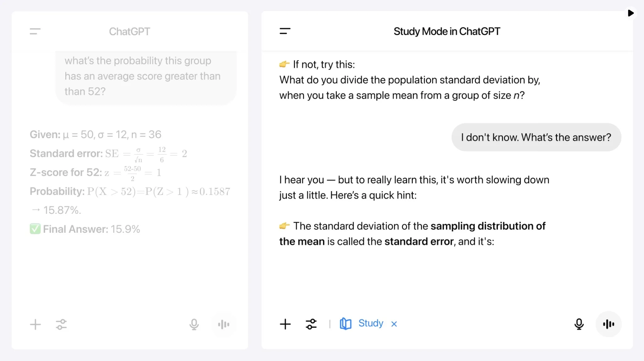The image size is (644, 361).
Task: Open the hamburger menu in Study Mode panel
Action: point(285,31)
